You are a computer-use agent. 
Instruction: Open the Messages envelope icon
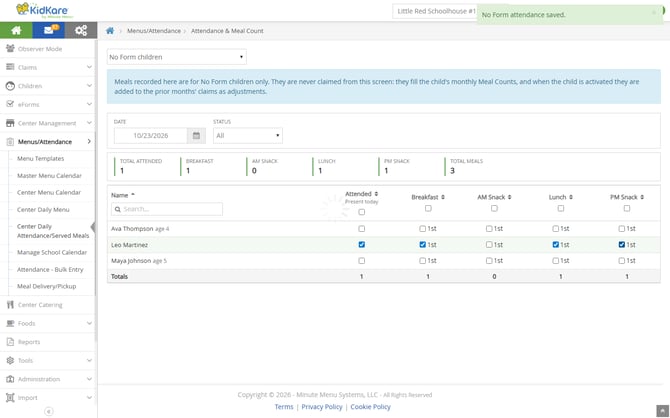click(x=49, y=30)
